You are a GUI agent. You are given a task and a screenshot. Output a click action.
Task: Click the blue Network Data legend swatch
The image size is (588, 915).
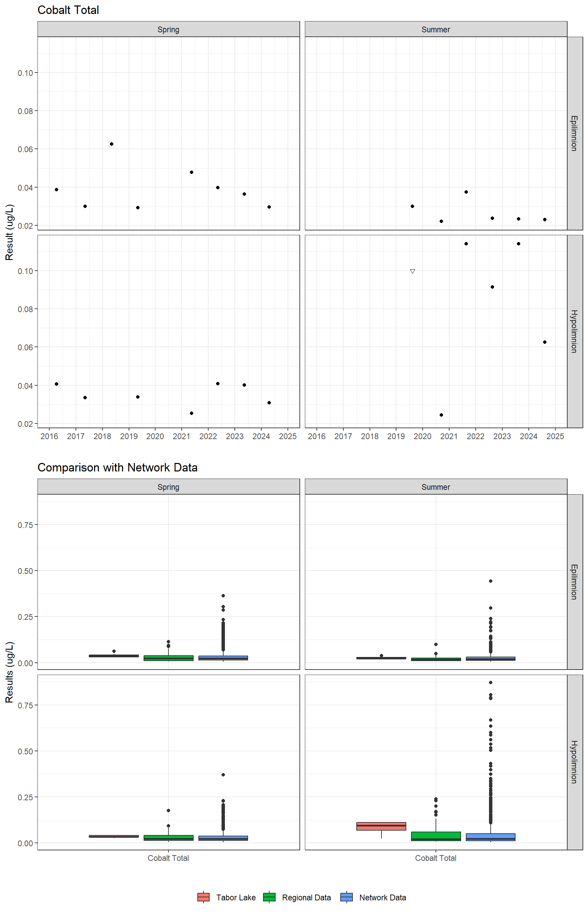coord(346,897)
